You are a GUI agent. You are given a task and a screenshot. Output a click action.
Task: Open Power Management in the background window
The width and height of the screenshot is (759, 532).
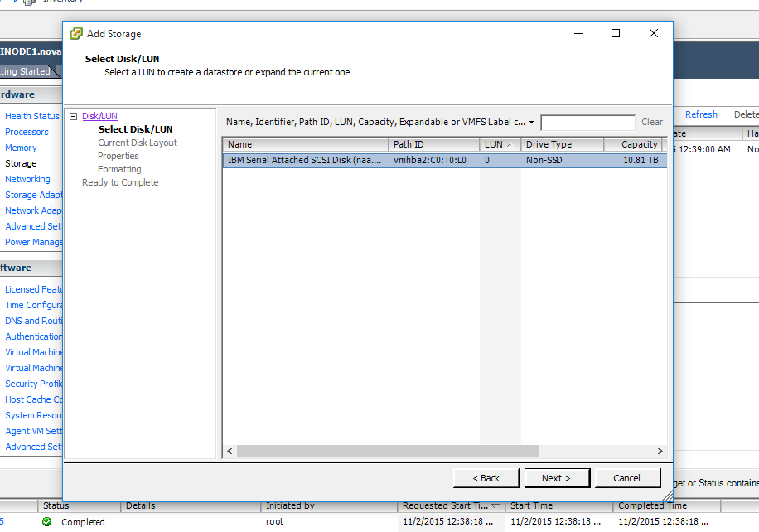[33, 242]
